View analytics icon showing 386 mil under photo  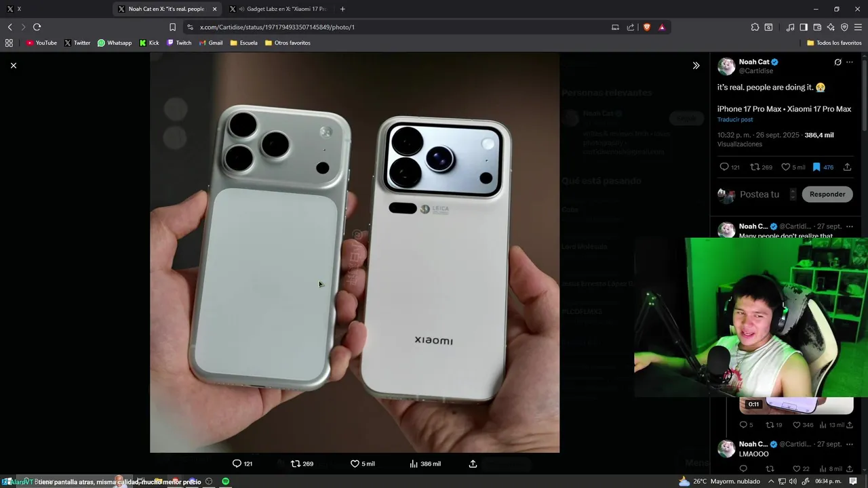(414, 464)
